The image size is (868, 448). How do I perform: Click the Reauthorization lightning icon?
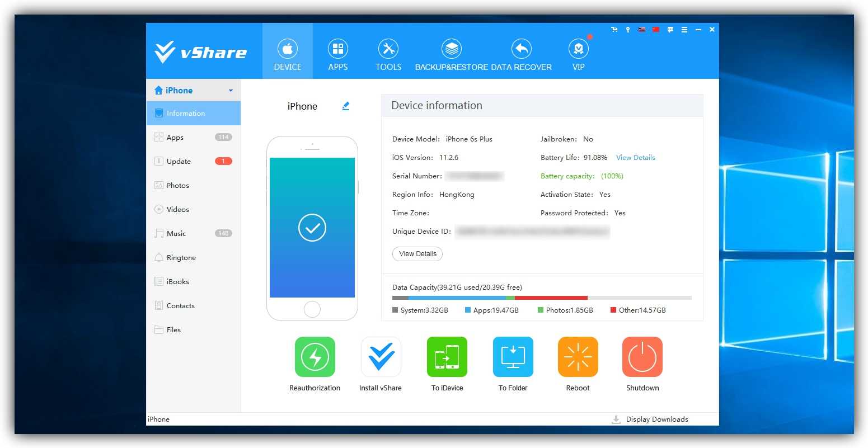[315, 357]
